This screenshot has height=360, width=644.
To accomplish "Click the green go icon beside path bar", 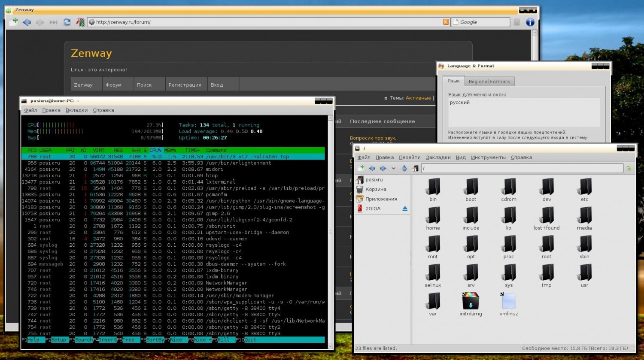I will point(629,168).
